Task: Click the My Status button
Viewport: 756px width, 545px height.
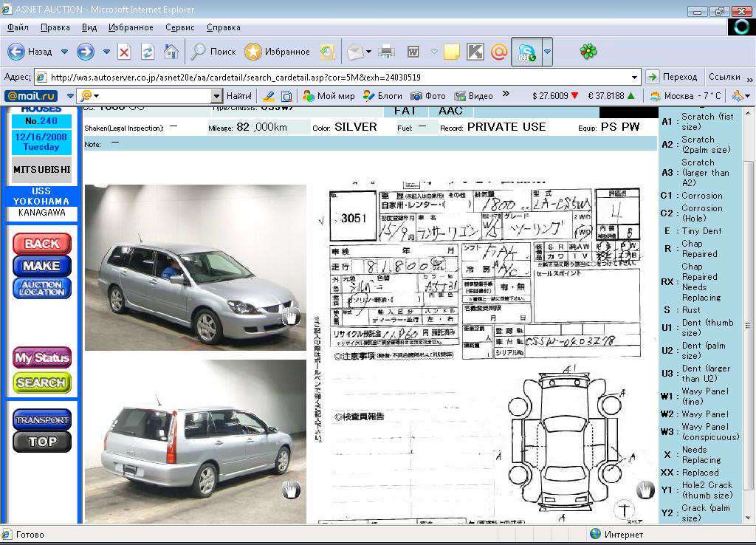Action: pos(42,358)
